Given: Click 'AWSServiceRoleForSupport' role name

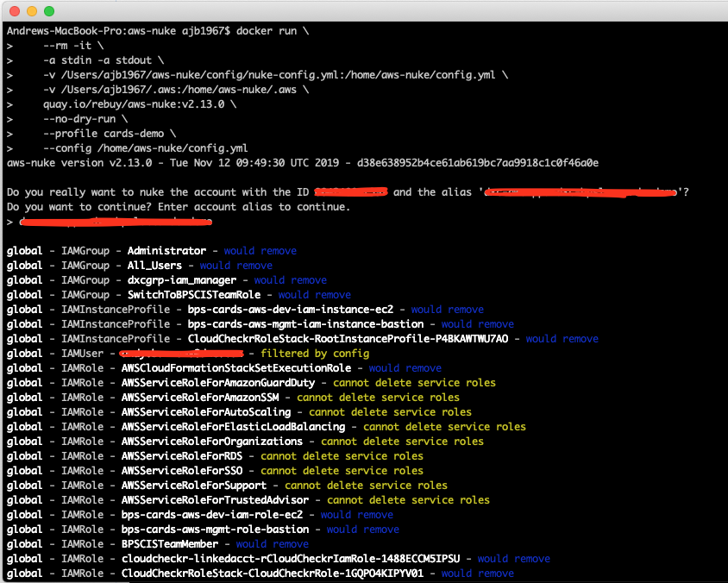Looking at the screenshot, I should [x=194, y=486].
